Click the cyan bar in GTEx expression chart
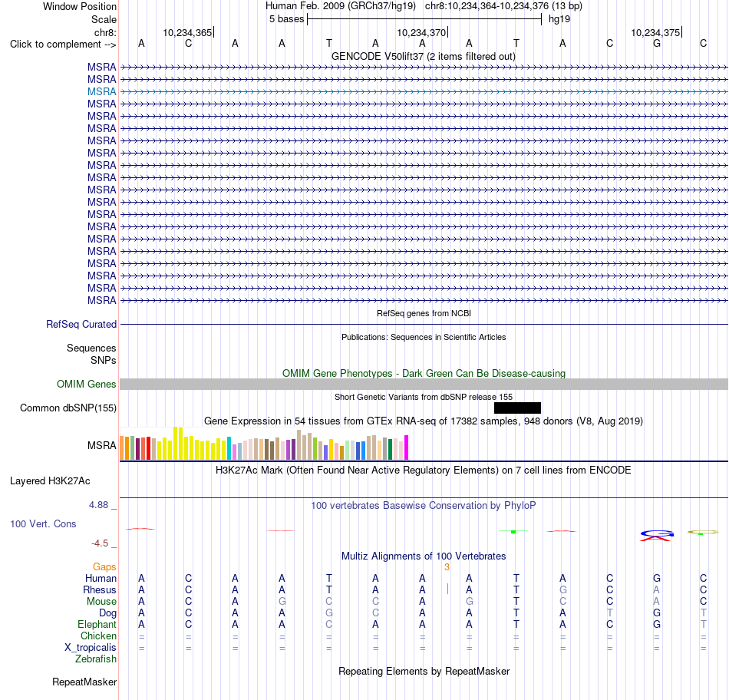The width and height of the screenshot is (729, 700). click(x=229, y=448)
